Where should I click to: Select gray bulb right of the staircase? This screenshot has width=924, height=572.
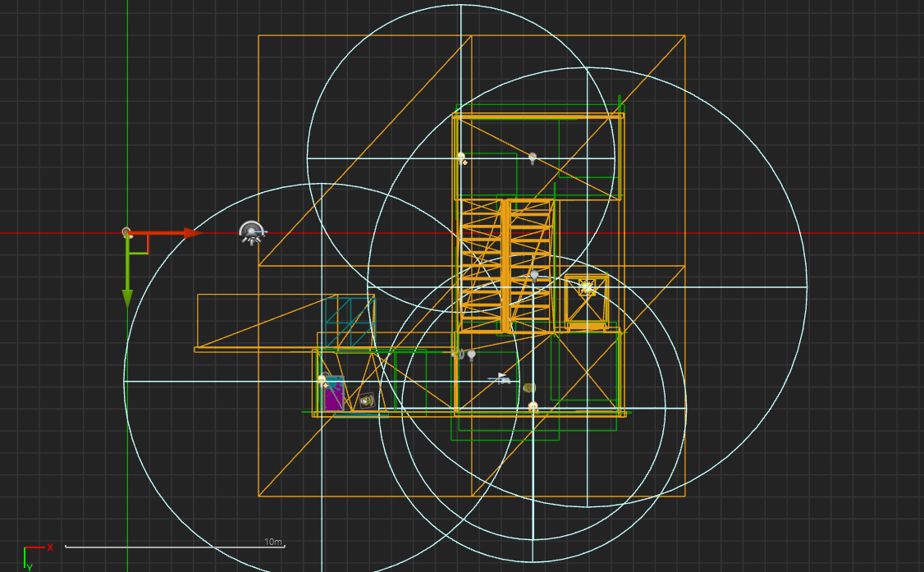534,275
